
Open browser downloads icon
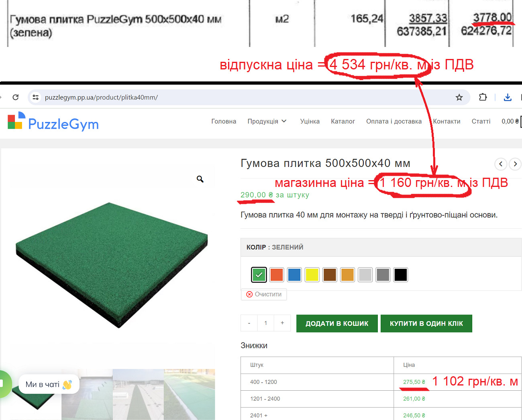click(508, 97)
